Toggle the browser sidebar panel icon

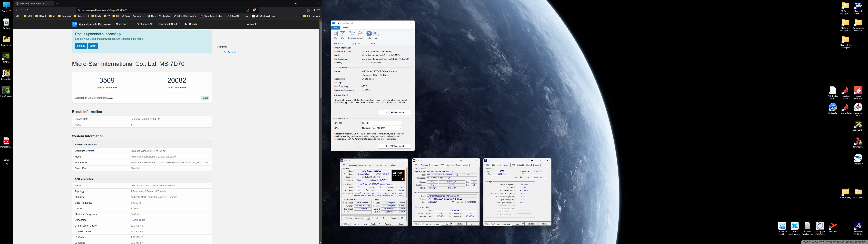point(313,10)
